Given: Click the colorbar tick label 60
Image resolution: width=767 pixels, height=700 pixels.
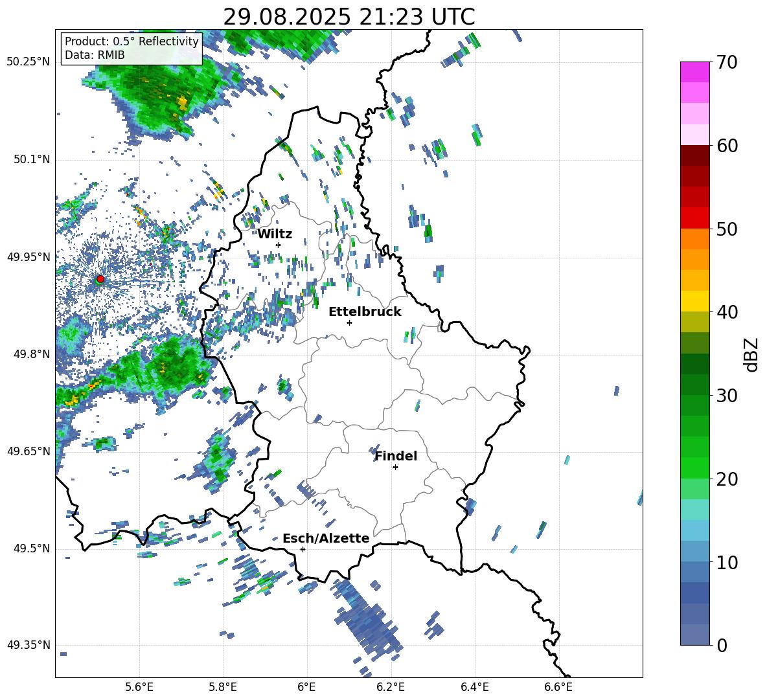Looking at the screenshot, I should (x=727, y=146).
